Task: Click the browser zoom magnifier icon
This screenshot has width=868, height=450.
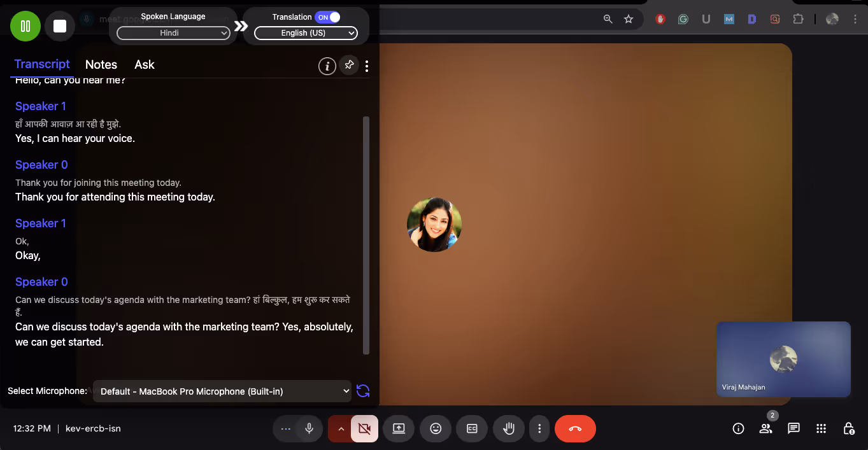Action: point(608,19)
